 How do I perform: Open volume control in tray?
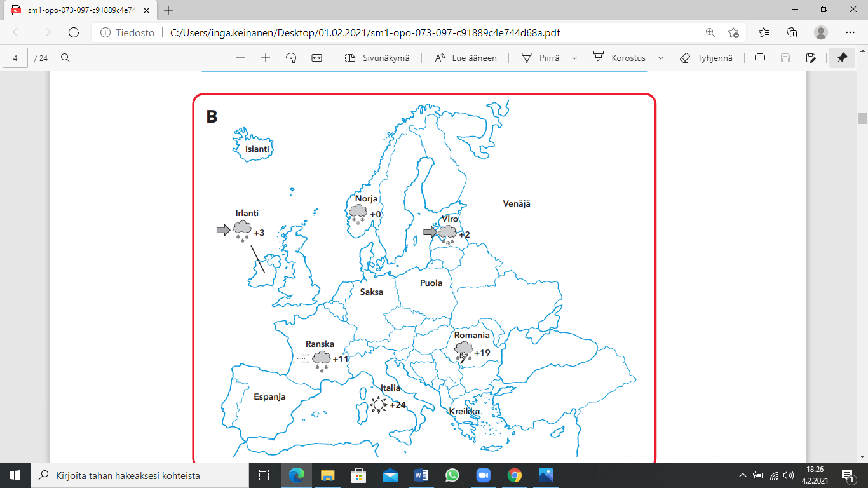(x=789, y=475)
